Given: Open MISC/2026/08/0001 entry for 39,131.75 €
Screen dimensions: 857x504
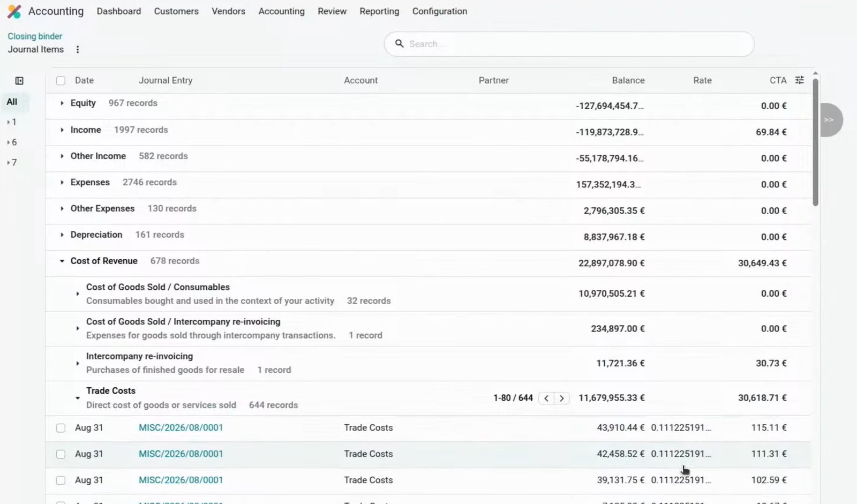Looking at the screenshot, I should (181, 480).
